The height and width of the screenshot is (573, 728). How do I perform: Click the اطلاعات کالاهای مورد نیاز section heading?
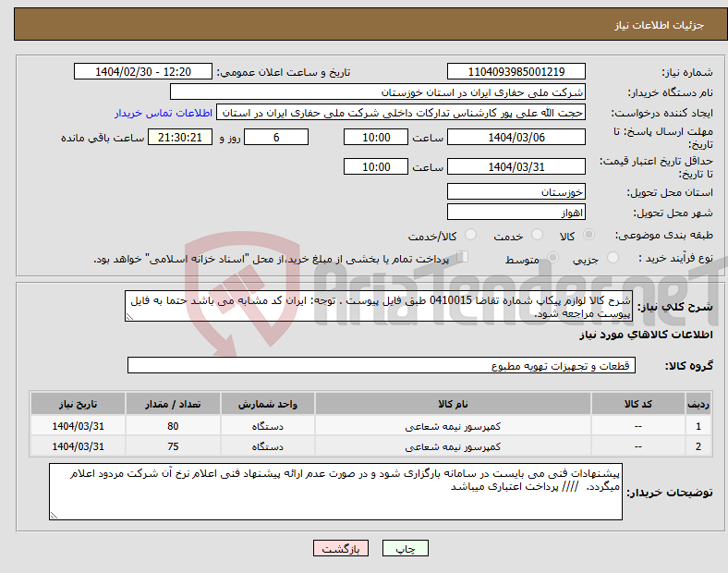646,335
